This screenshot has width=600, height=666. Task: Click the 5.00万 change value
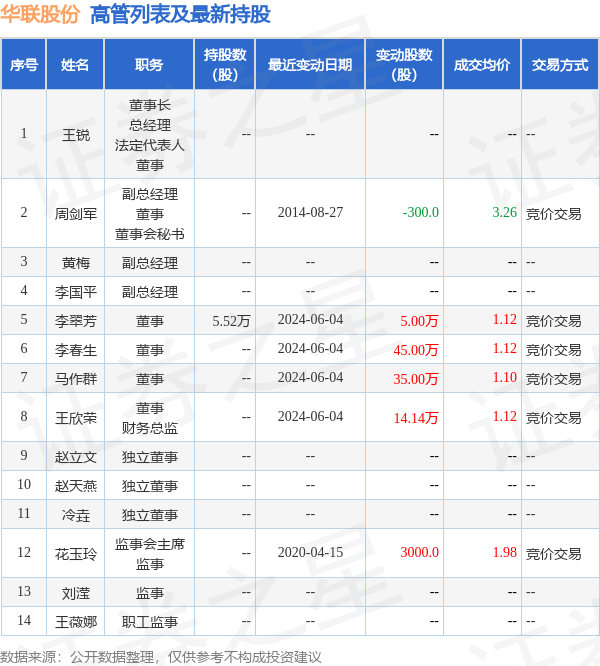click(419, 321)
